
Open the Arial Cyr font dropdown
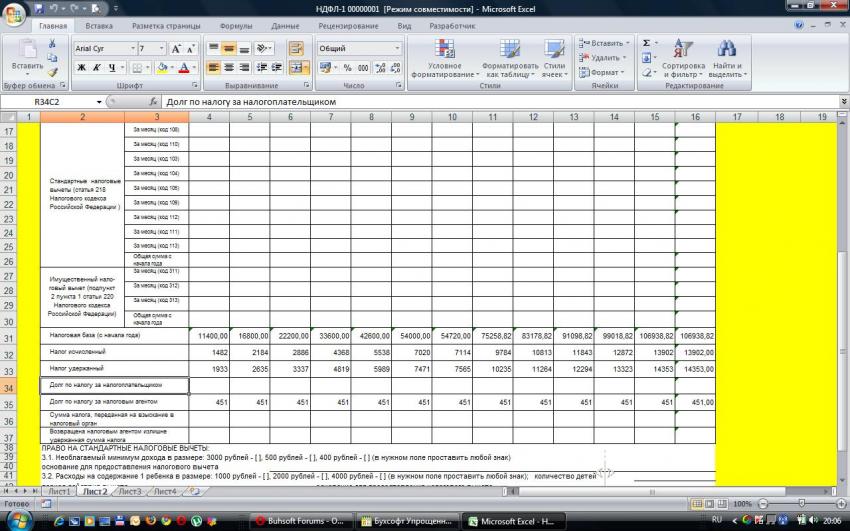(131, 48)
